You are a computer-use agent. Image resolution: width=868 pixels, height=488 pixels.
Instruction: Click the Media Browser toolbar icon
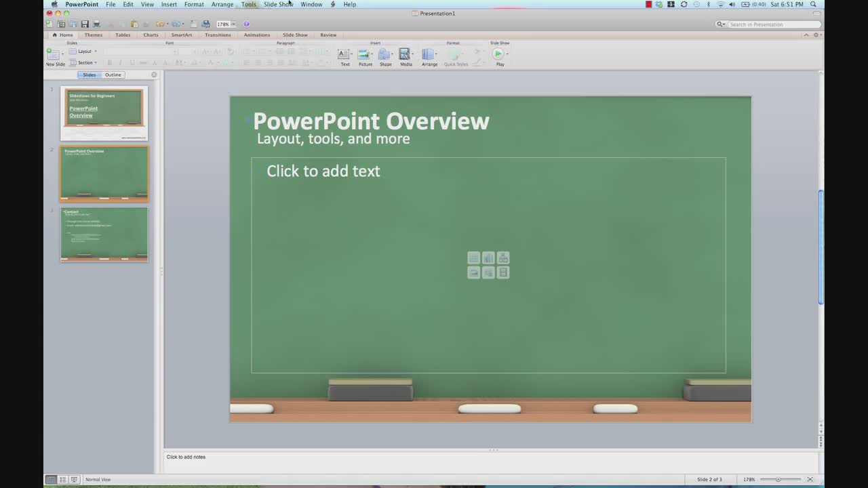click(205, 24)
